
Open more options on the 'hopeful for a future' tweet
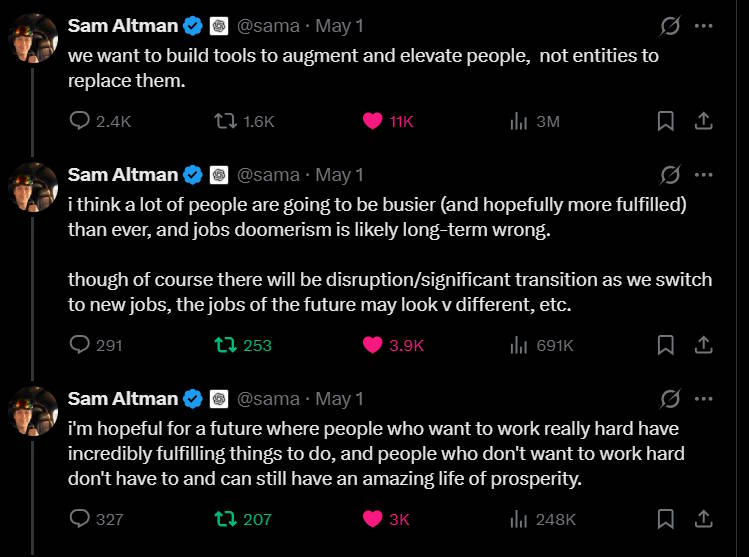[x=704, y=399]
